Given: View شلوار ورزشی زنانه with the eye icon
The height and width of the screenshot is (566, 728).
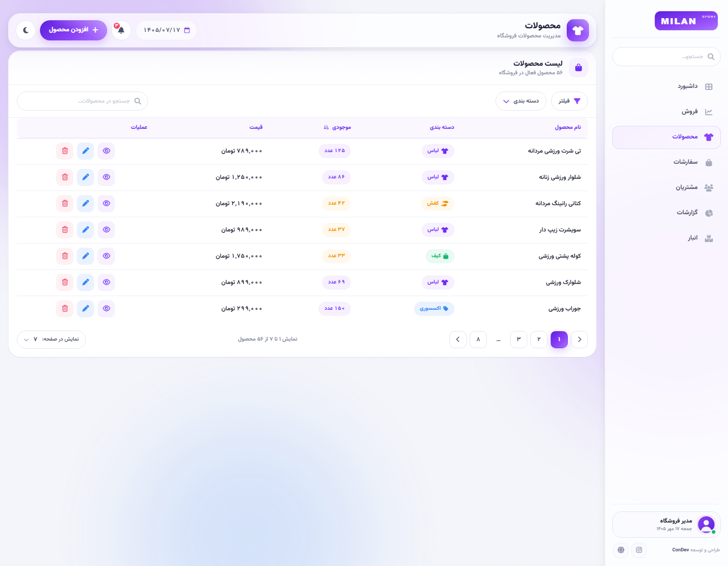Looking at the screenshot, I should tap(106, 177).
